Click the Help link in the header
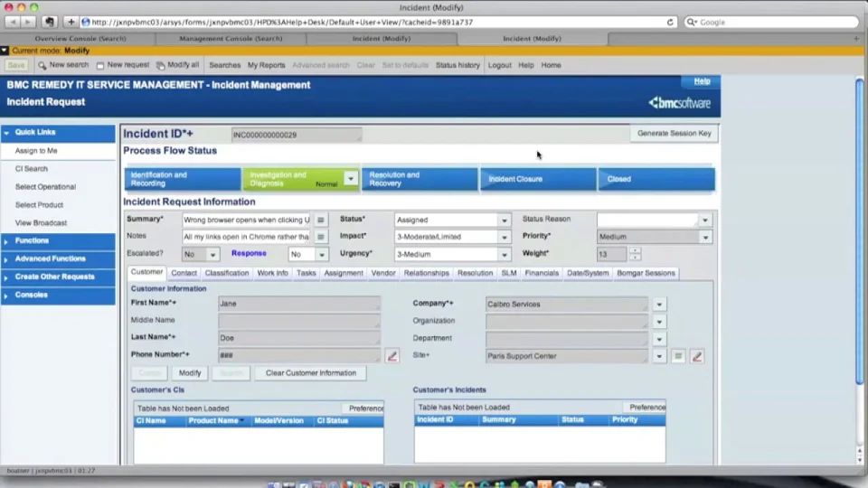Image resolution: width=868 pixels, height=488 pixels. (702, 81)
